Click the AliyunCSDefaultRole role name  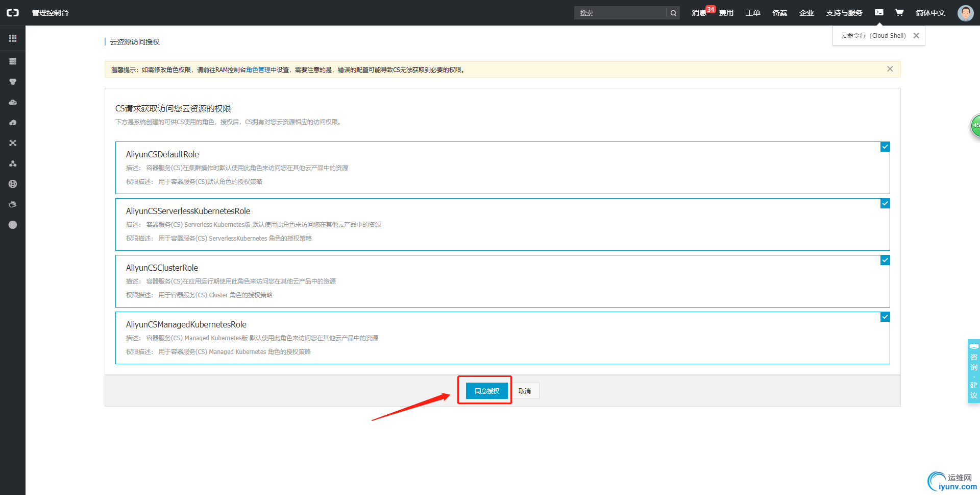[x=162, y=154]
